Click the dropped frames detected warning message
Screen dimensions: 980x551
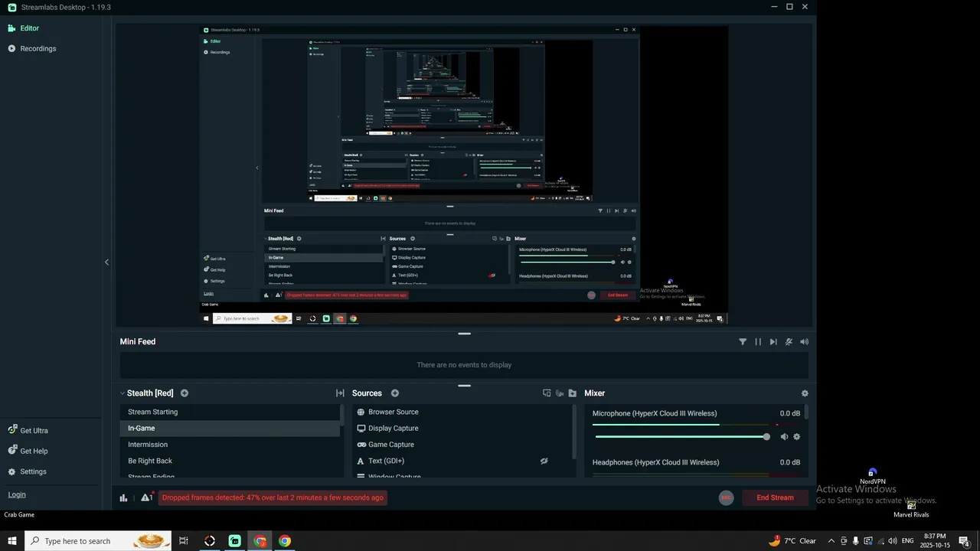(x=273, y=497)
